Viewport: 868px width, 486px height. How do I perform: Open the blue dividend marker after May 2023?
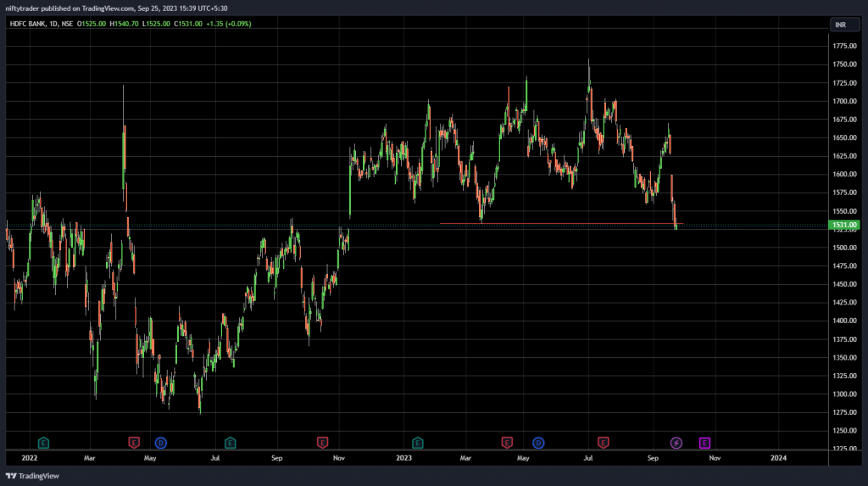coord(538,443)
